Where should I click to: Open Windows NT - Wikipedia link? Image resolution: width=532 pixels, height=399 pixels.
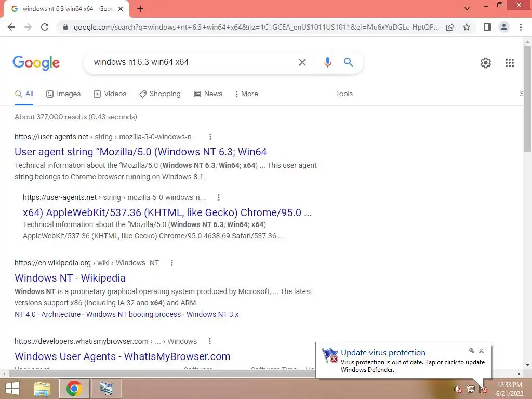pyautogui.click(x=70, y=278)
